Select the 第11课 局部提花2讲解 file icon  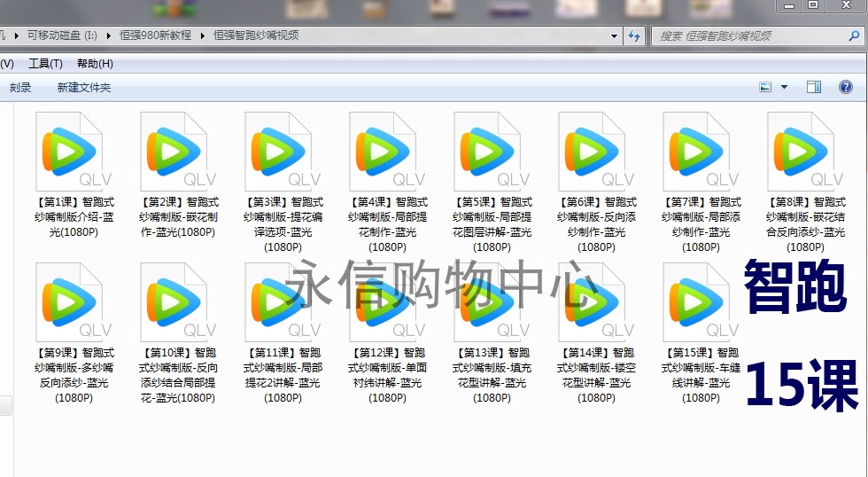tap(283, 302)
